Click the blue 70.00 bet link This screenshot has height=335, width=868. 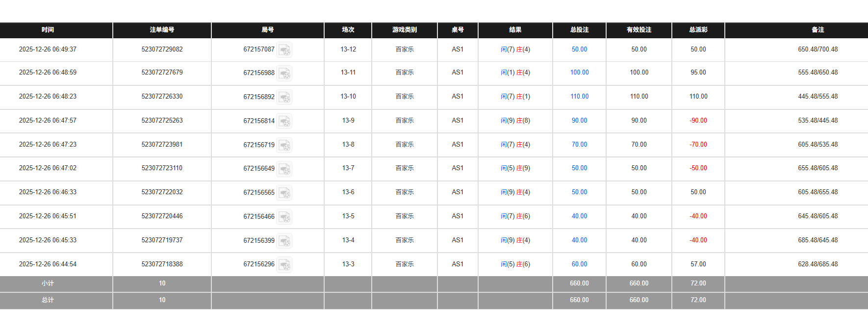pyautogui.click(x=579, y=145)
